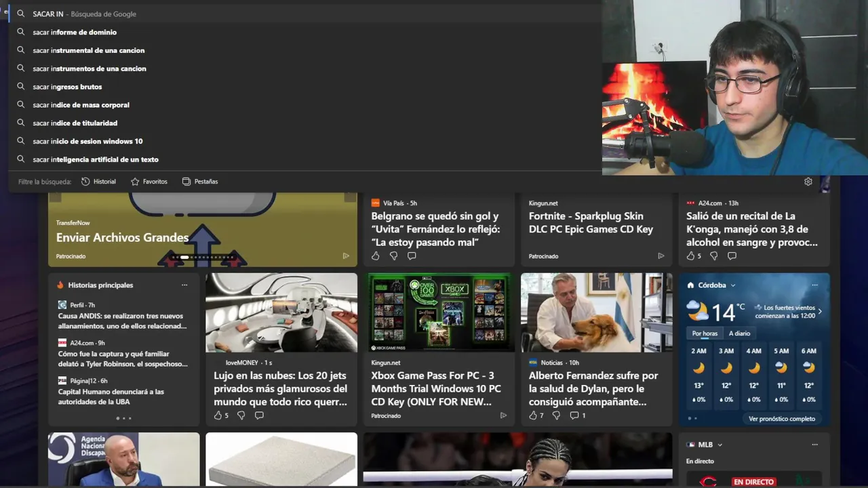Image resolution: width=868 pixels, height=488 pixels.
Task: Comment on the private jets article
Action: (x=259, y=415)
